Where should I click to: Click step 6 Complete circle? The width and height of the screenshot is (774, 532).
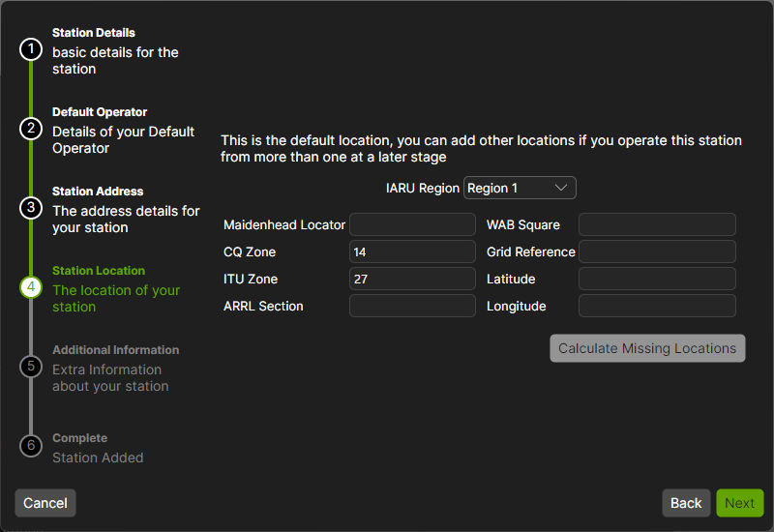(31, 446)
